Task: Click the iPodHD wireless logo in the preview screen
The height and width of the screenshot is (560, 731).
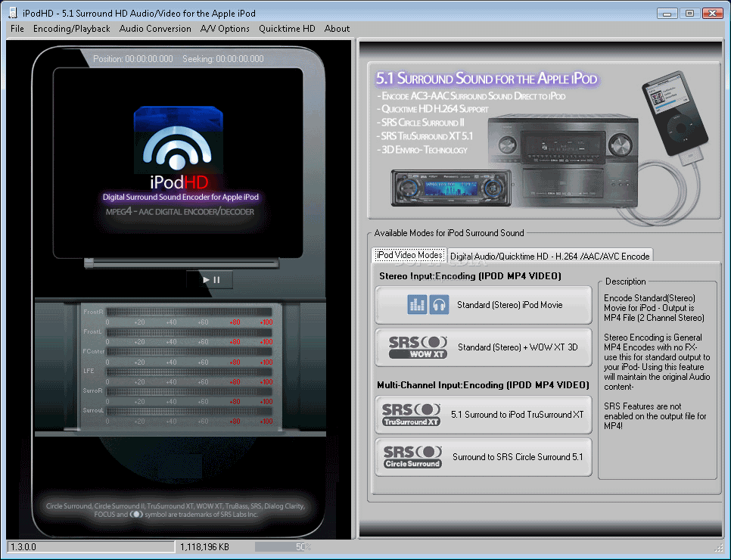Action: pos(180,144)
